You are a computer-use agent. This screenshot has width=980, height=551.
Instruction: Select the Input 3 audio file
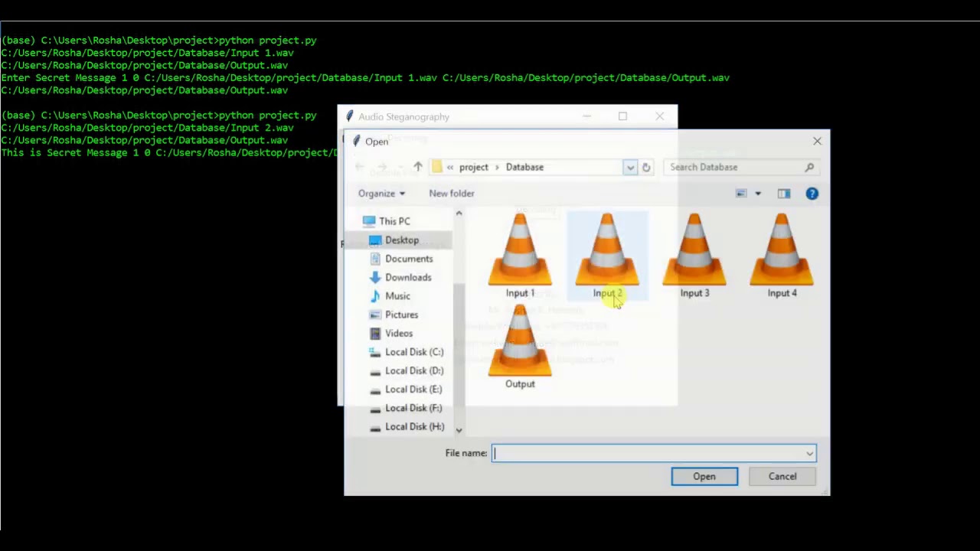[x=694, y=256]
